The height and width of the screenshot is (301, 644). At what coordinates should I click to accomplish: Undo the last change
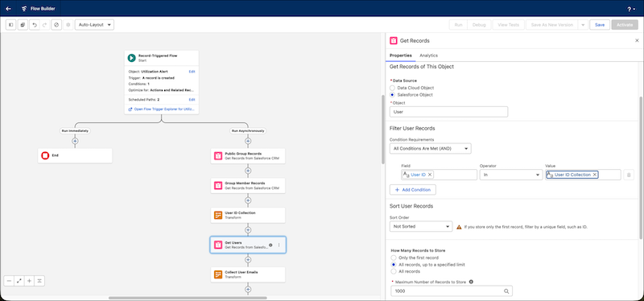point(34,25)
